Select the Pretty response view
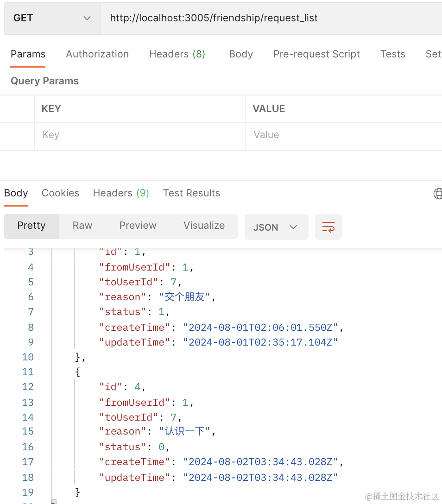This screenshot has height=504, width=442. pos(32,226)
